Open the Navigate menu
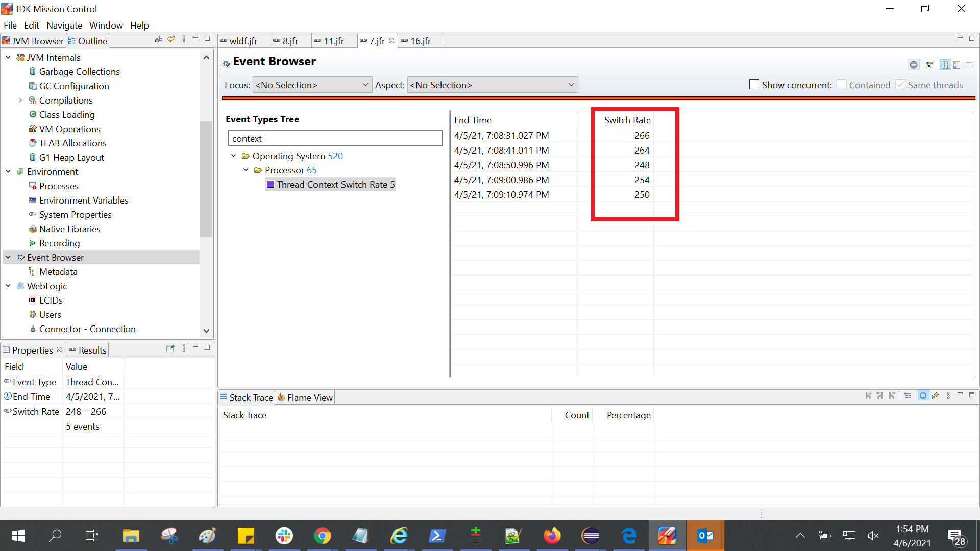980x551 pixels. pyautogui.click(x=64, y=25)
